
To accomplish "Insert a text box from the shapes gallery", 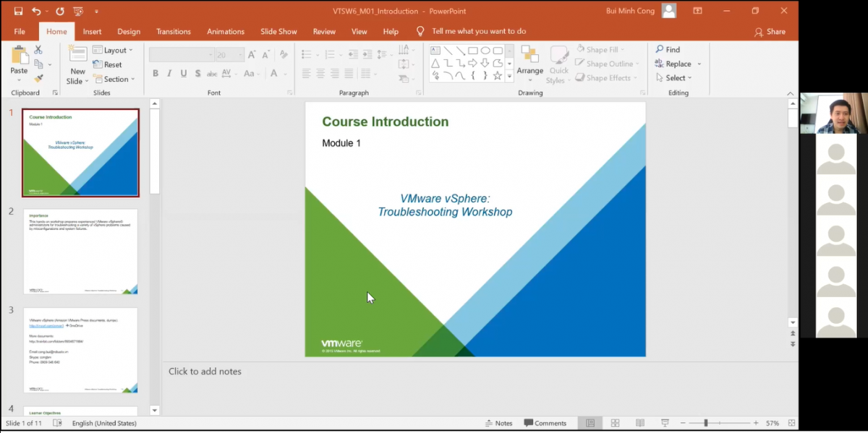I will 435,51.
